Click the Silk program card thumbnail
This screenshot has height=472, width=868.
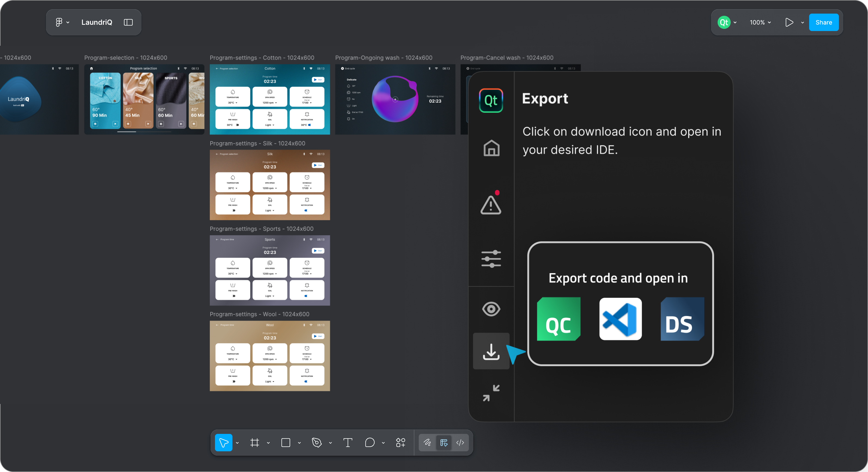[x=138, y=101]
